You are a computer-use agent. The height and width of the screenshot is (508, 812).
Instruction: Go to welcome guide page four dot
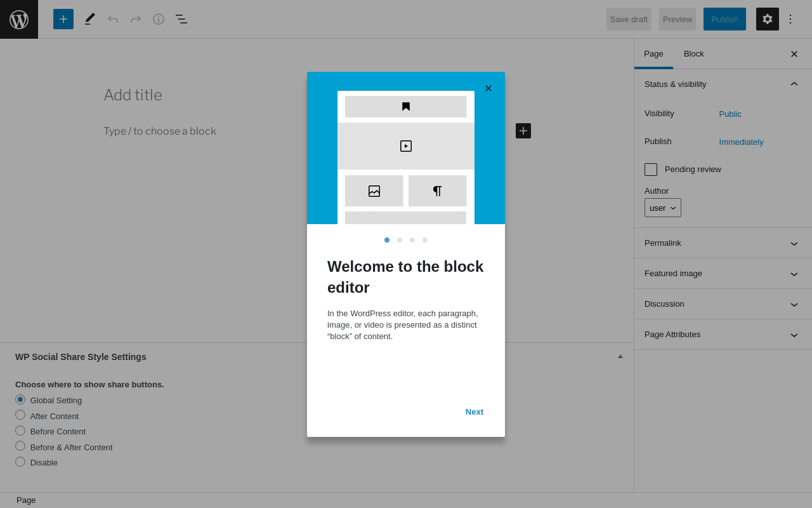tap(425, 240)
